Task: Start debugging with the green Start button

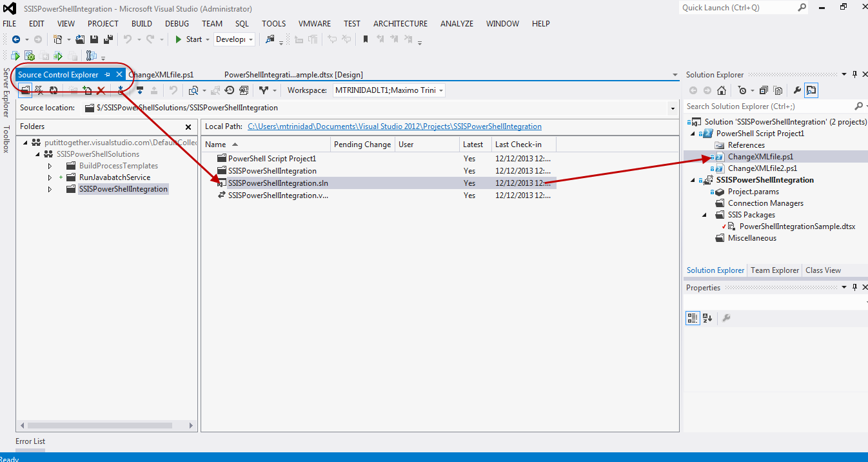Action: tap(188, 39)
